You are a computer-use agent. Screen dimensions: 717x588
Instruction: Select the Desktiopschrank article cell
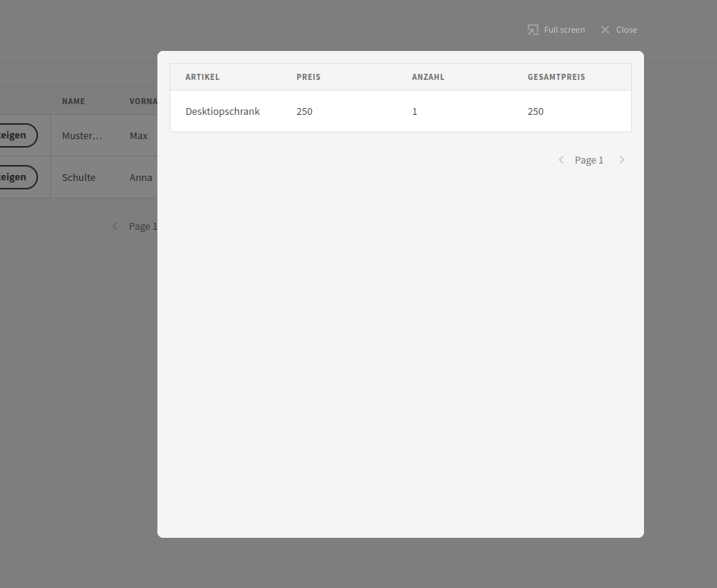point(223,111)
